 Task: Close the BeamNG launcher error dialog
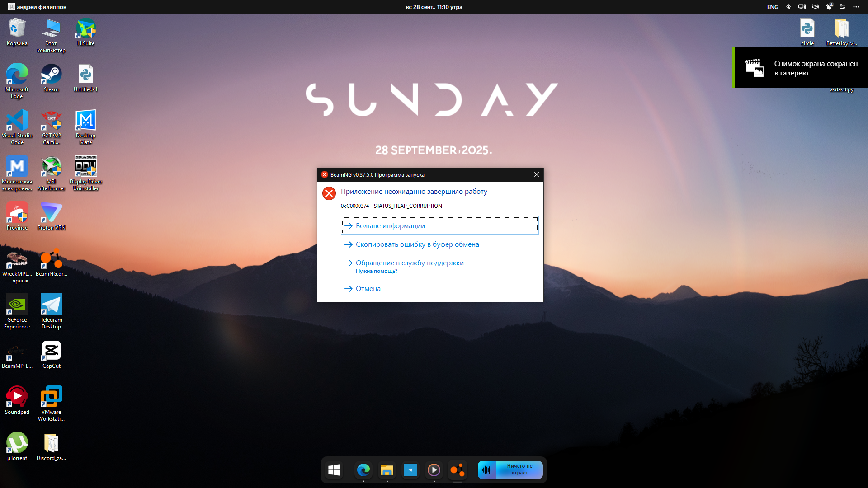coord(536,175)
